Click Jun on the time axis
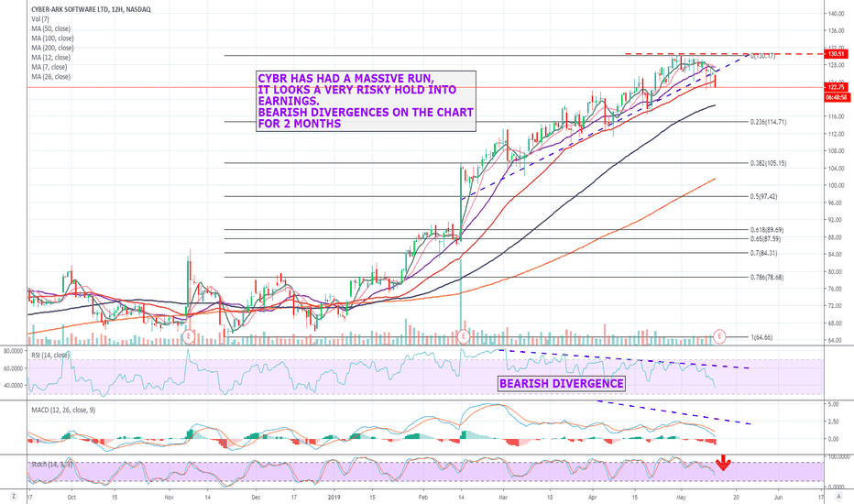 click(x=778, y=498)
